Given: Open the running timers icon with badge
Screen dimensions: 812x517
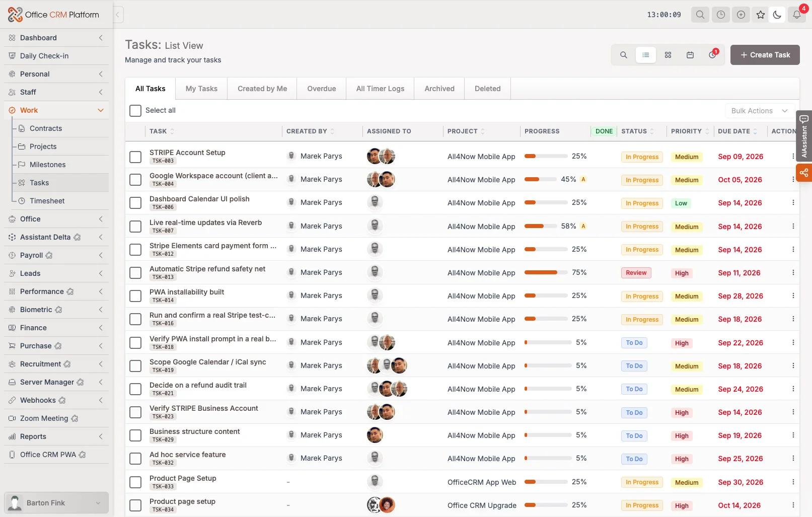Looking at the screenshot, I should click(712, 55).
